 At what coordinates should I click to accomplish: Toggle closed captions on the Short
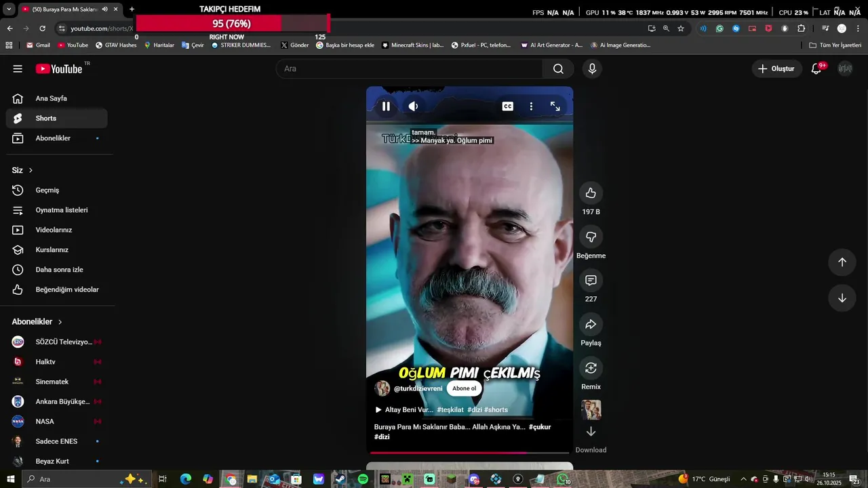click(507, 106)
